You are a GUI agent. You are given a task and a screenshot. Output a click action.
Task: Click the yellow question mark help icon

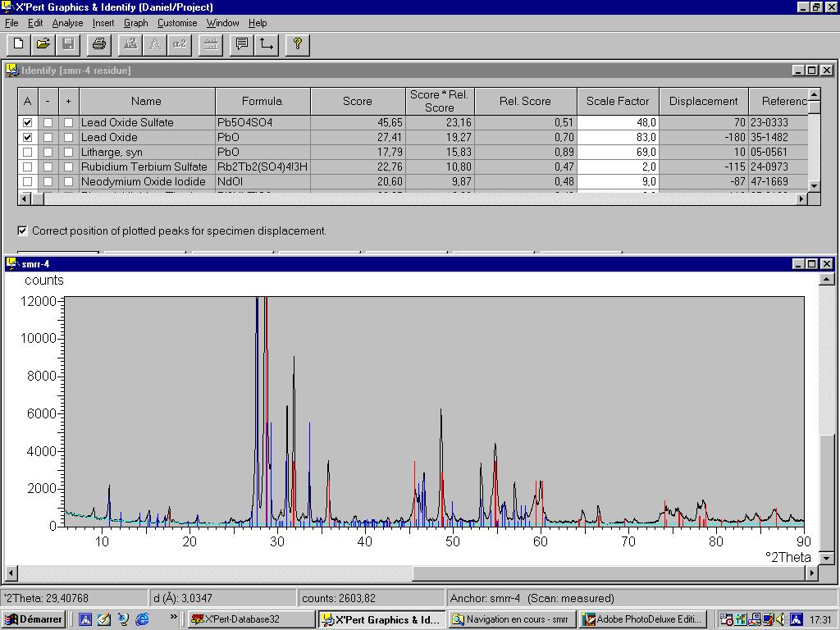[x=298, y=44]
